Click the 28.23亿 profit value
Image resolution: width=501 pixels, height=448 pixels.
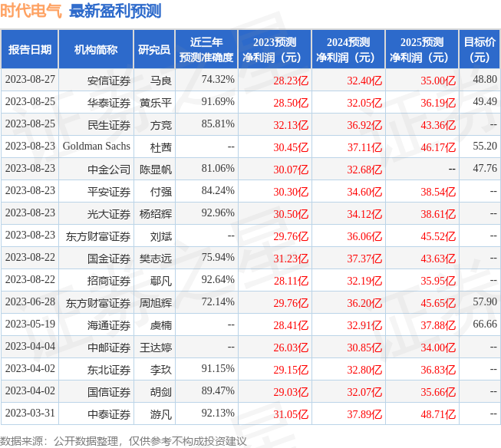[291, 81]
